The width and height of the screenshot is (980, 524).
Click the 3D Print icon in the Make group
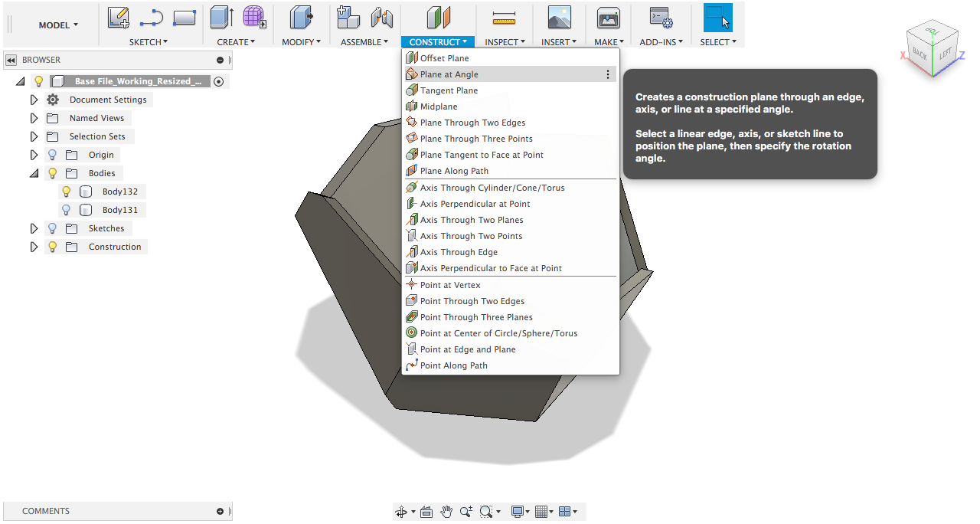[x=609, y=17]
